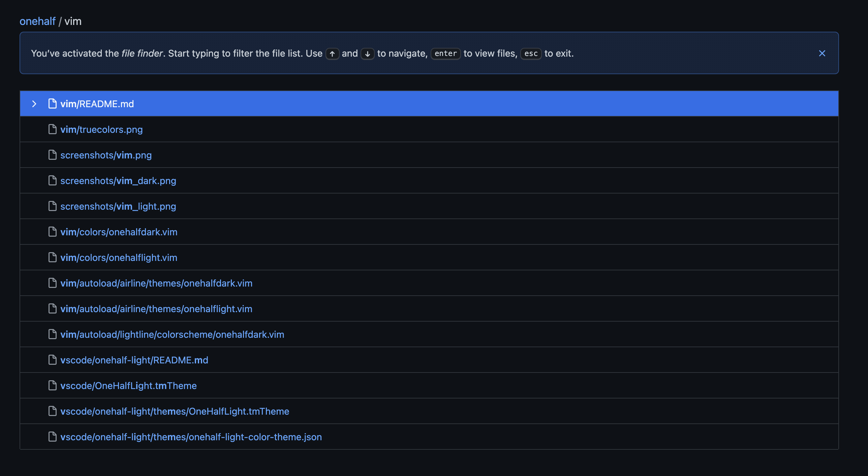Open screenshots/vim_light.png result
Viewport: 868px width, 476px height.
(x=118, y=206)
